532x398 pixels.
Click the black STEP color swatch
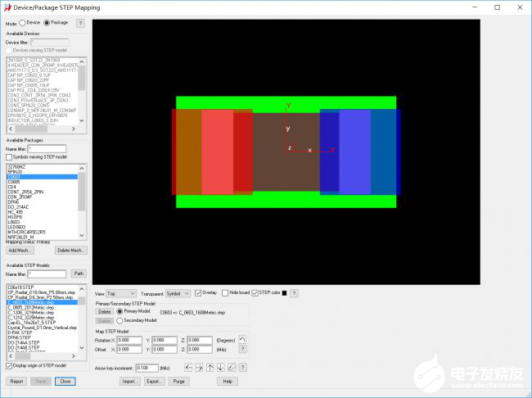(x=283, y=293)
